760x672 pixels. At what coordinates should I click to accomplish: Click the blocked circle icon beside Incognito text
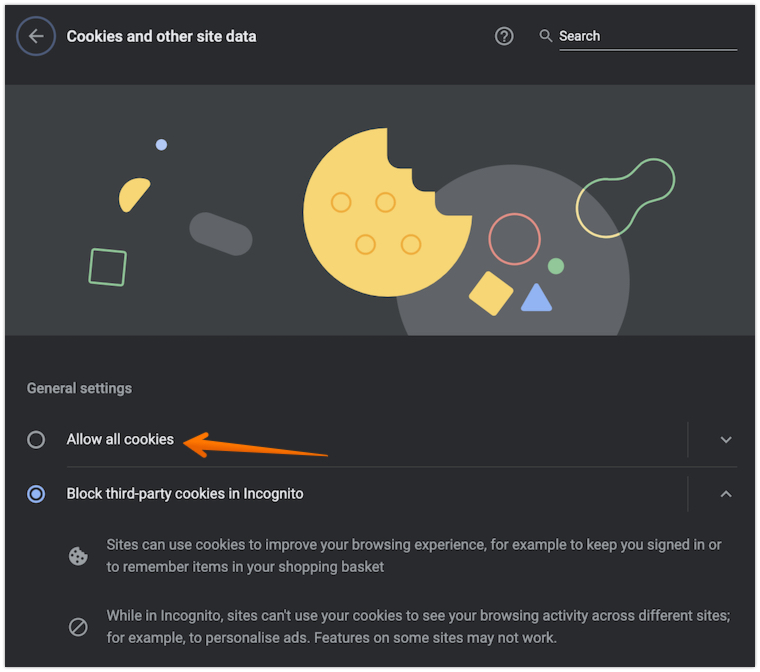[78, 627]
